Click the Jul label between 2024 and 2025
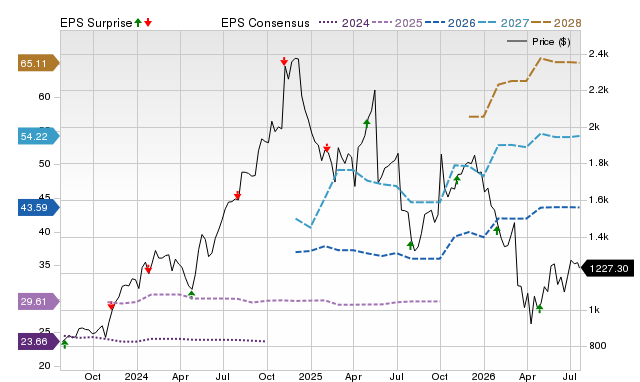The width and height of the screenshot is (640, 382). pos(222,376)
